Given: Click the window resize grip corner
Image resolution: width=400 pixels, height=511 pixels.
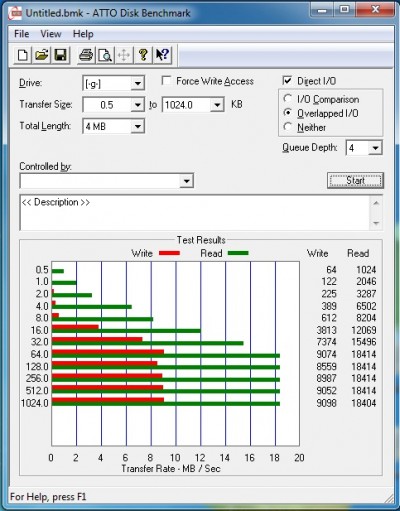Looking at the screenshot, I should [389, 498].
